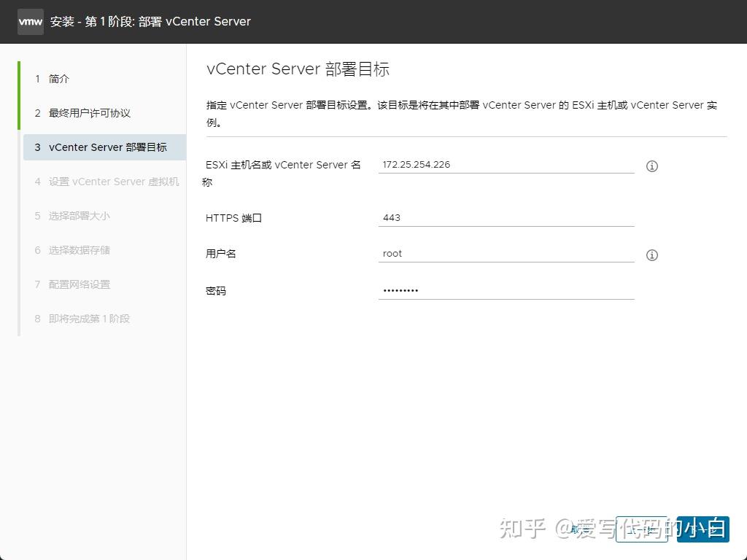
Task: Click the 用户名 label
Action: point(220,254)
